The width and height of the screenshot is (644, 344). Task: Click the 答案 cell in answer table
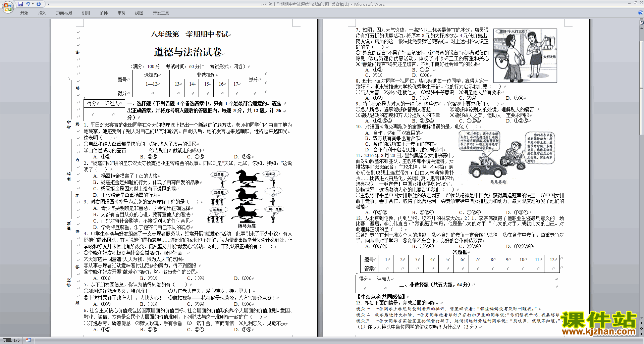point(369,268)
